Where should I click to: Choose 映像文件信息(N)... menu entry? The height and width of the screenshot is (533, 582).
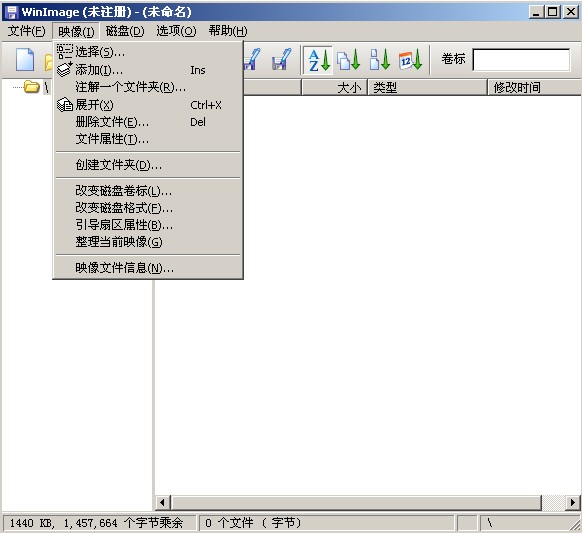point(148,268)
